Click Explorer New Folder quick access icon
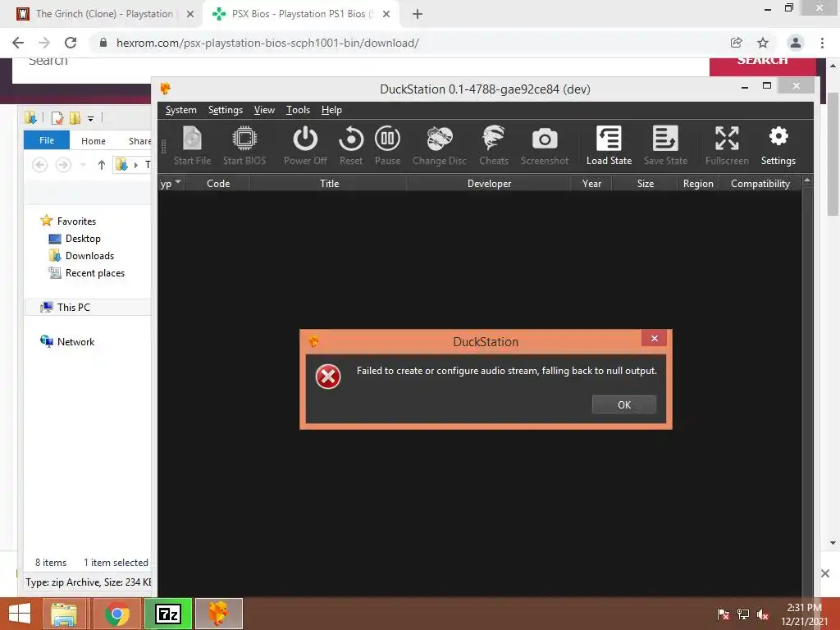 click(75, 117)
